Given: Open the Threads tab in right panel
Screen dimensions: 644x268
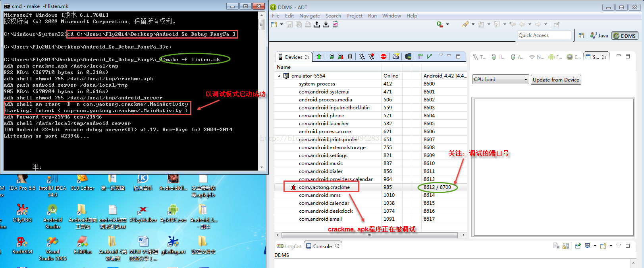Looking at the screenshot, I should 479,57.
